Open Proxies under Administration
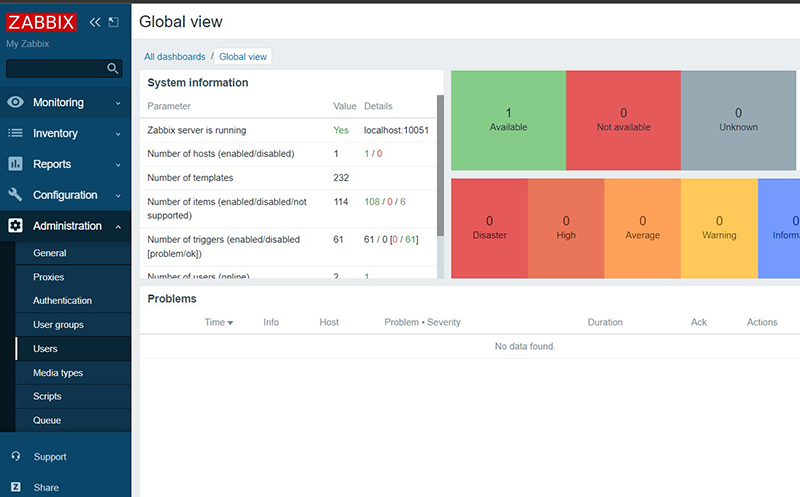800x497 pixels. 73,277
